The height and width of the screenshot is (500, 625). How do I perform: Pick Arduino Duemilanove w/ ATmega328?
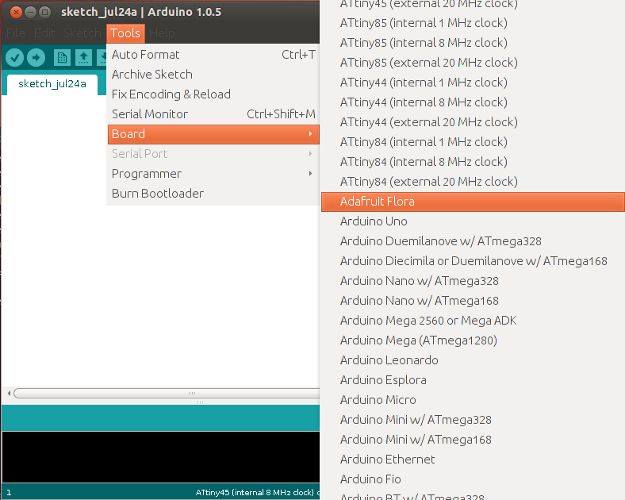point(473,241)
